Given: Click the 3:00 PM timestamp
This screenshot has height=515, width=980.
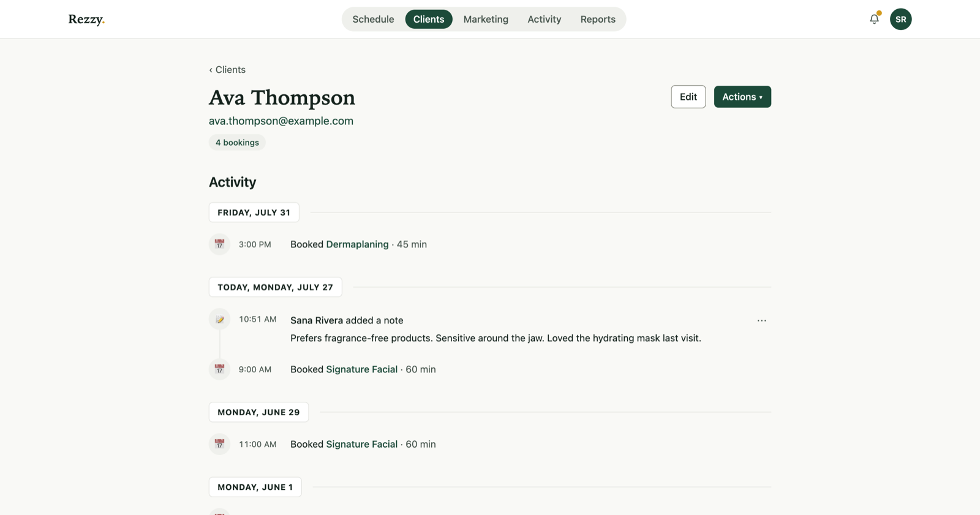Looking at the screenshot, I should pos(255,244).
